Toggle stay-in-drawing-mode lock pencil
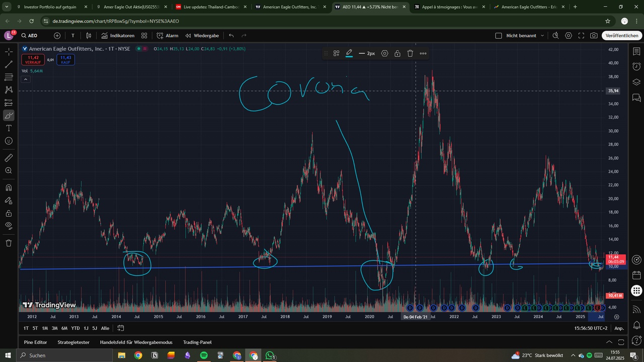This screenshot has width=644, height=362. (x=9, y=200)
